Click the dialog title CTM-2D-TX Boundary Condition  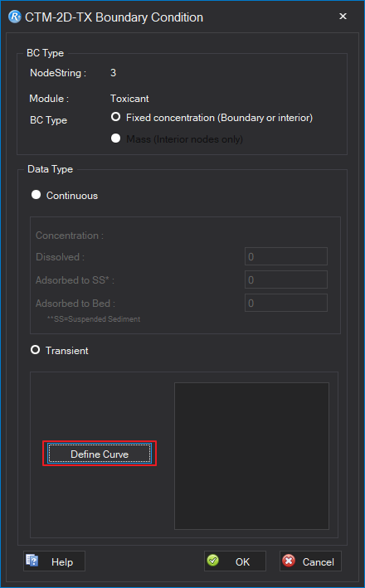click(114, 17)
